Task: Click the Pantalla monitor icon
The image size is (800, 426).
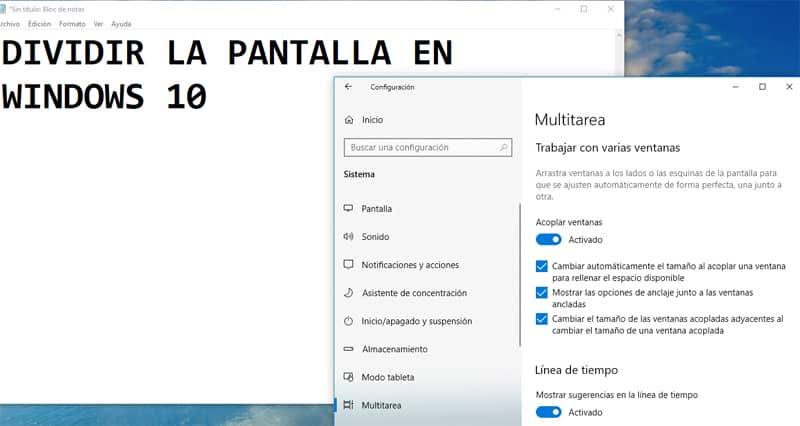Action: click(x=348, y=208)
